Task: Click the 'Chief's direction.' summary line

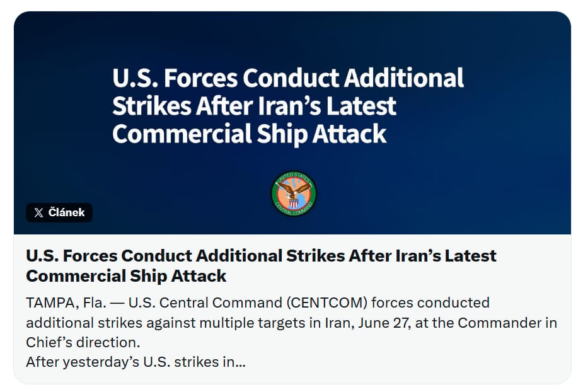Action: (x=83, y=342)
